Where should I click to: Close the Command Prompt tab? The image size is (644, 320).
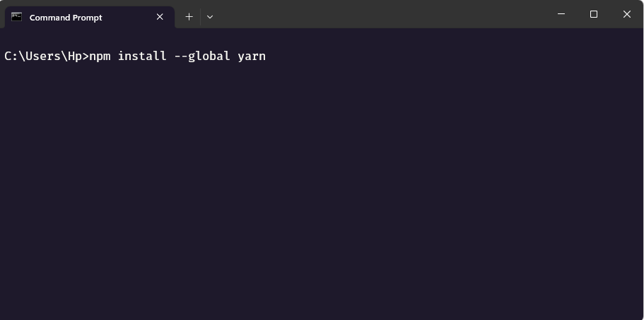tap(160, 17)
